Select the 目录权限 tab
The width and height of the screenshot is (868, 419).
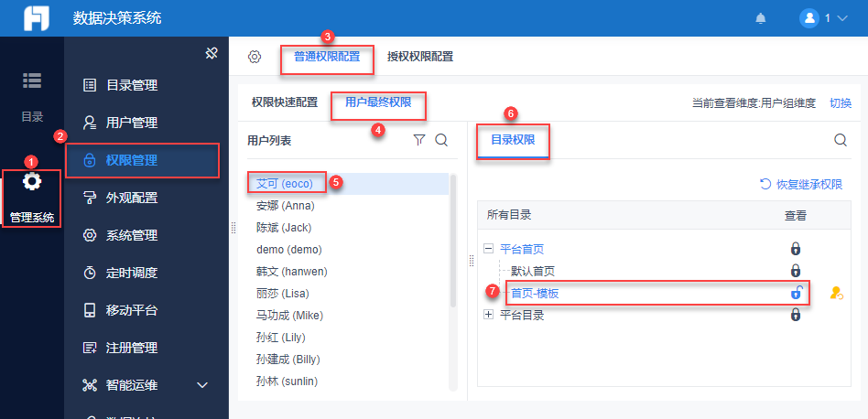click(x=513, y=140)
